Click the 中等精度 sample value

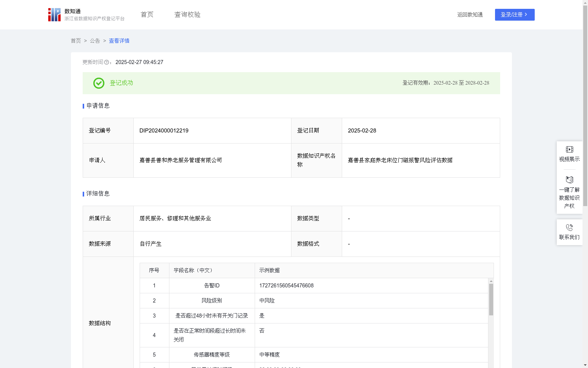269,355
